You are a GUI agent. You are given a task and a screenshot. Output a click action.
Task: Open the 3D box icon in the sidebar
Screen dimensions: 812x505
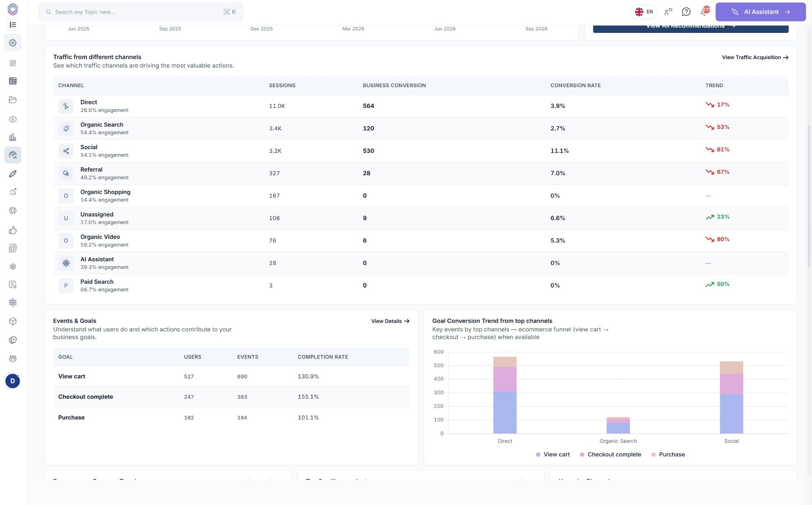[x=13, y=321]
